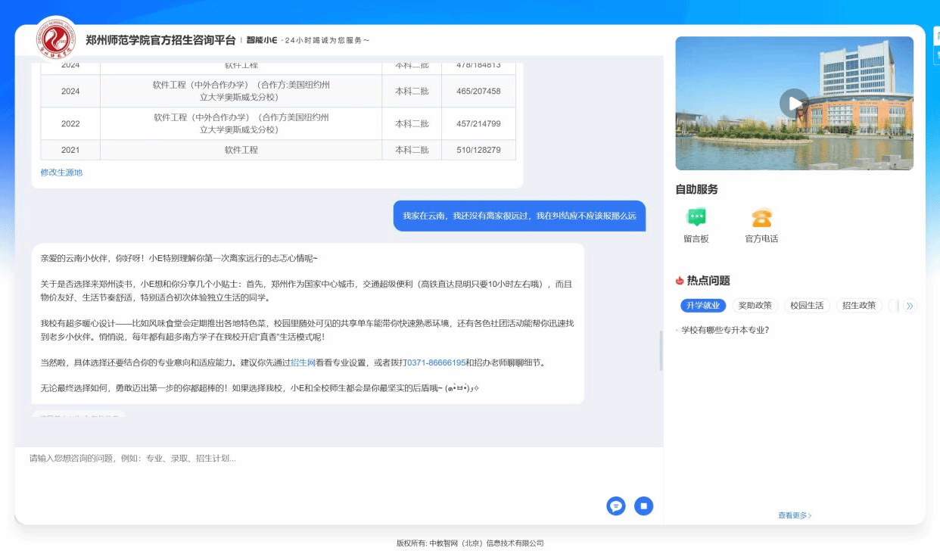Play the campus introduction video
940x560 pixels.
pos(794,103)
